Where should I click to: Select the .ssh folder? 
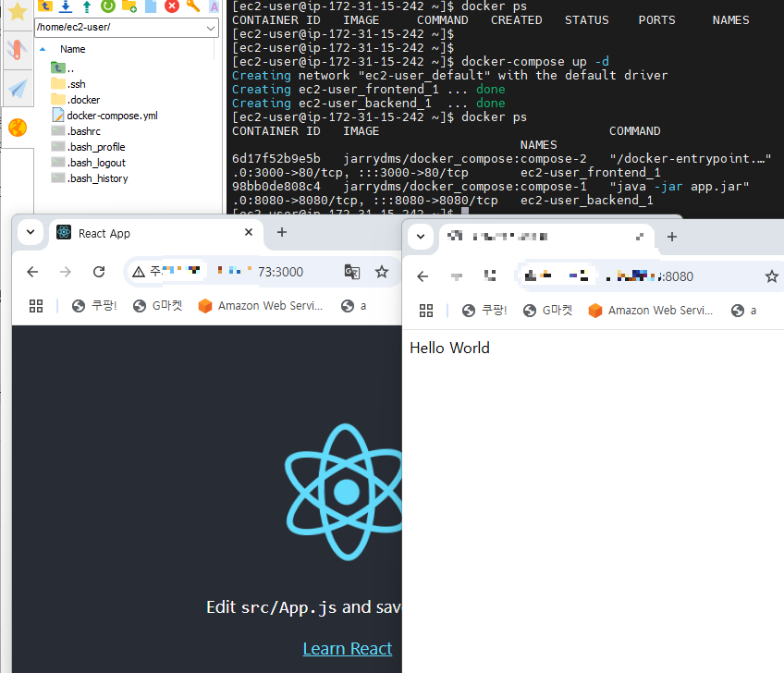(68, 83)
